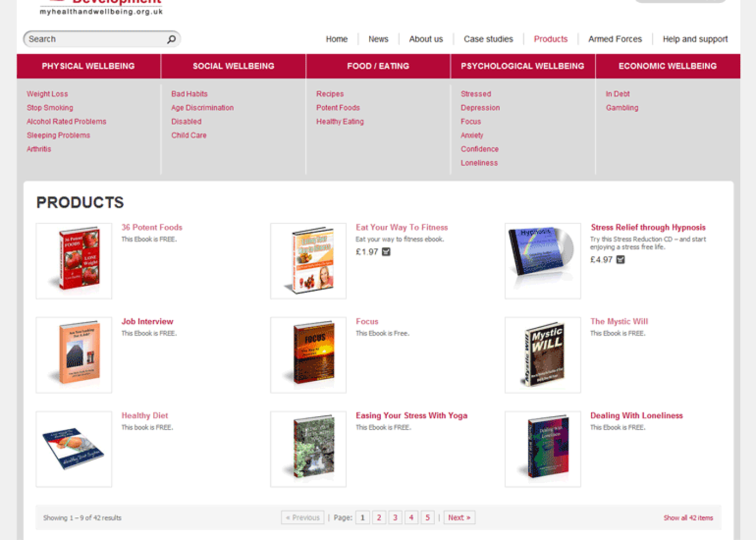Open the Healthy Diet book thumbnail

(74, 449)
